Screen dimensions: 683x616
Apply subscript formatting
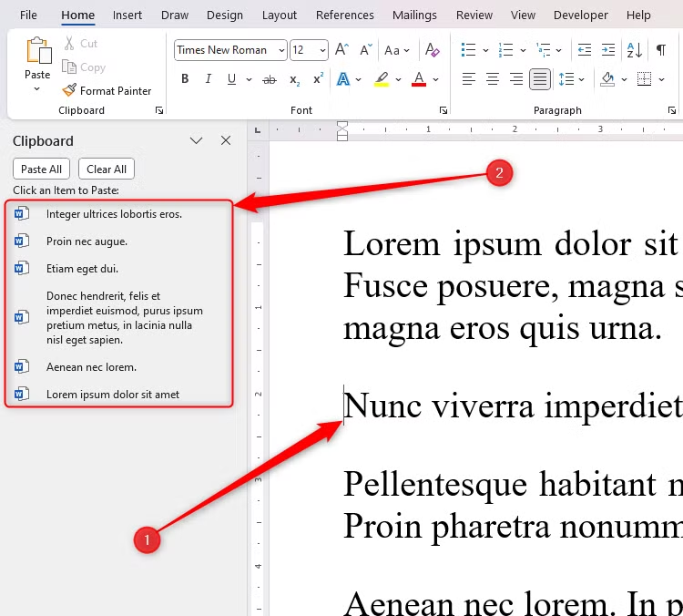tap(294, 79)
